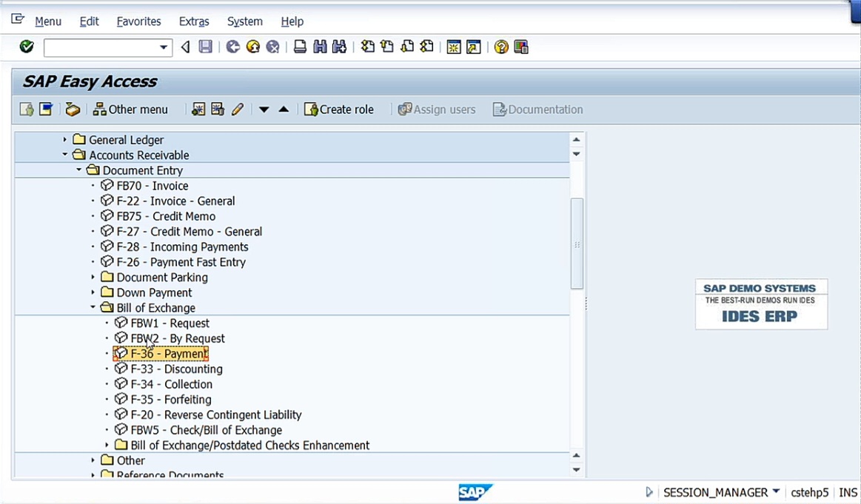Image resolution: width=861 pixels, height=504 pixels.
Task: Open the System menu
Action: click(244, 21)
